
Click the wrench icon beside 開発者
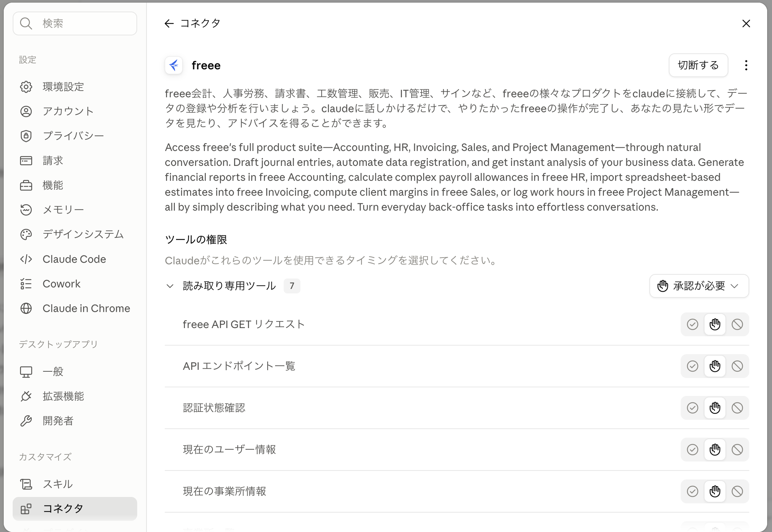[26, 421]
